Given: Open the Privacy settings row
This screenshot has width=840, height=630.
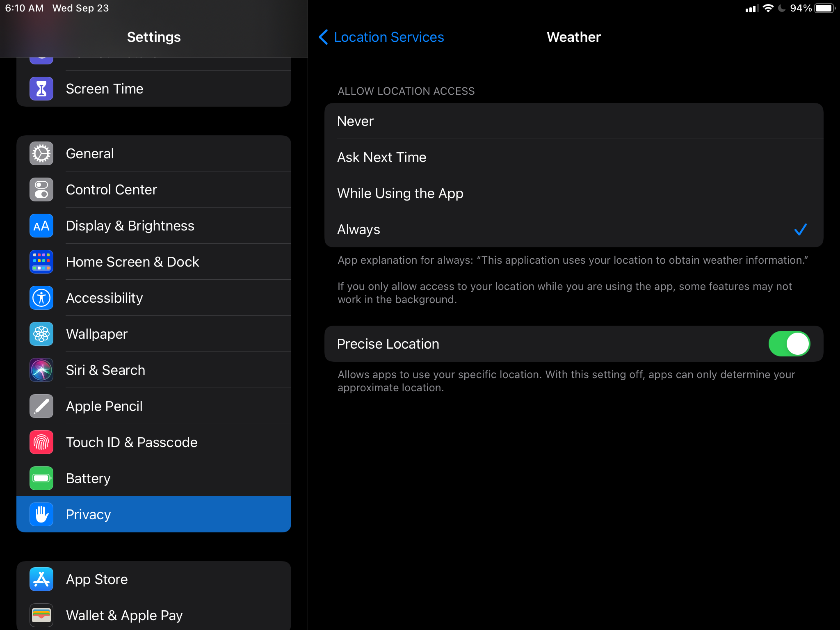Looking at the screenshot, I should pos(154,514).
